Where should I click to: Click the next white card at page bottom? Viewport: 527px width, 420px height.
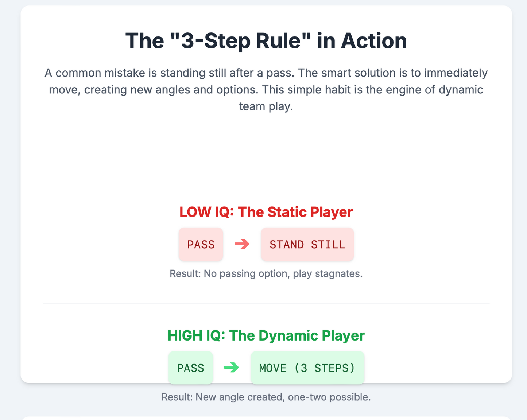pos(266,418)
